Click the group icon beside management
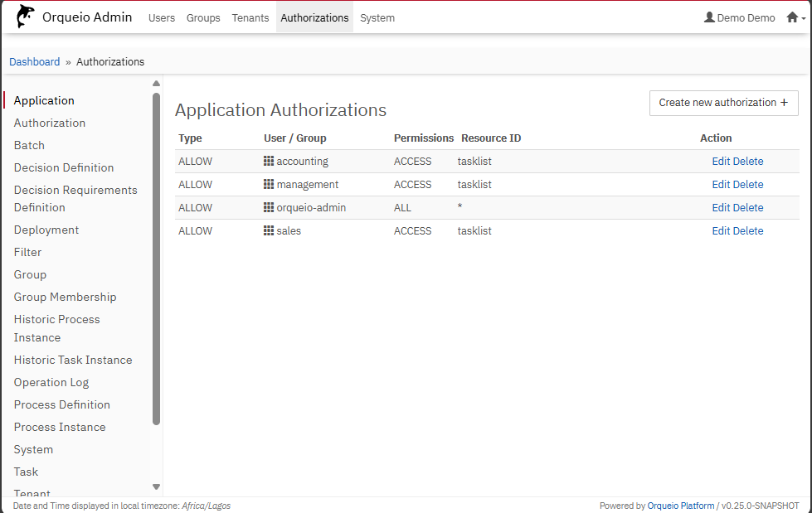The width and height of the screenshot is (812, 513). click(269, 185)
